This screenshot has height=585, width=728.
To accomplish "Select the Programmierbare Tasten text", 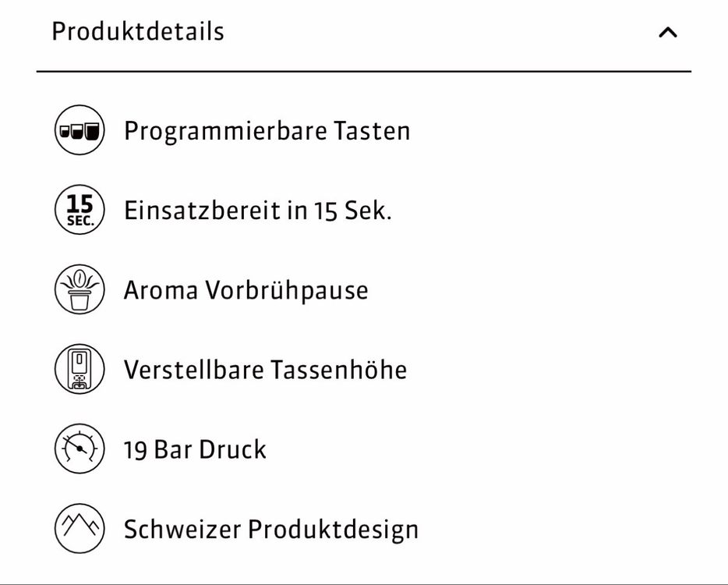I will point(267,132).
